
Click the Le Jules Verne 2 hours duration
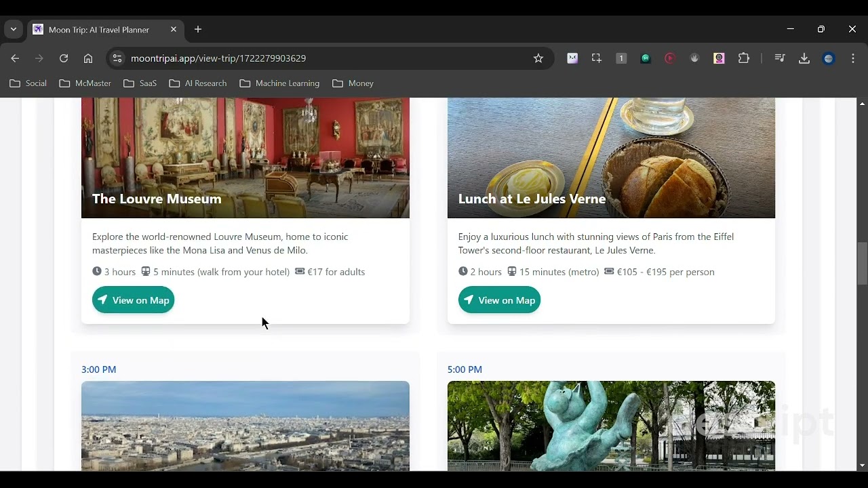click(x=480, y=272)
